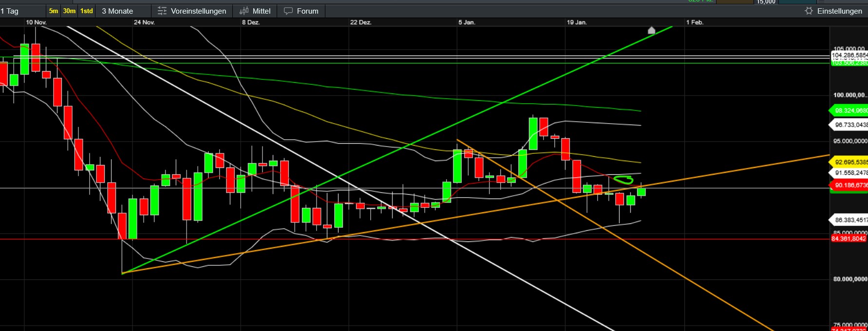Click the Einstellungen text button
This screenshot has height=331, width=868.
click(x=839, y=11)
